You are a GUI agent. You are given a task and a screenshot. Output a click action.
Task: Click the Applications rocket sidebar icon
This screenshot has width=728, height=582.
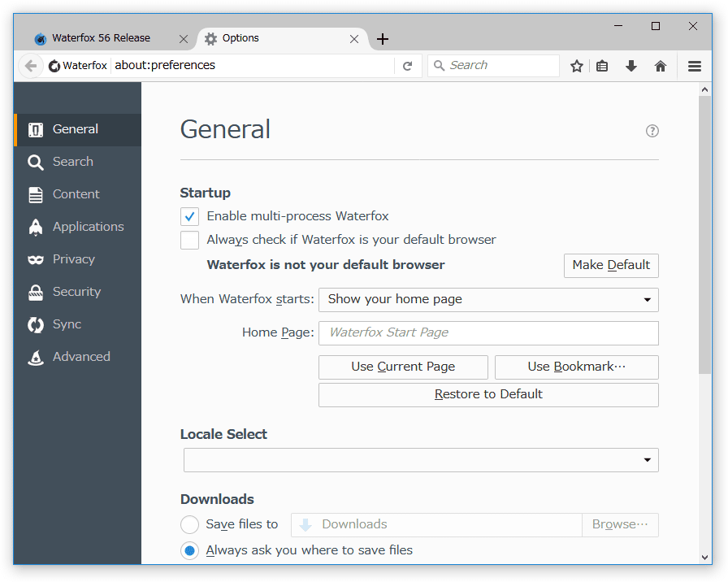pos(36,227)
